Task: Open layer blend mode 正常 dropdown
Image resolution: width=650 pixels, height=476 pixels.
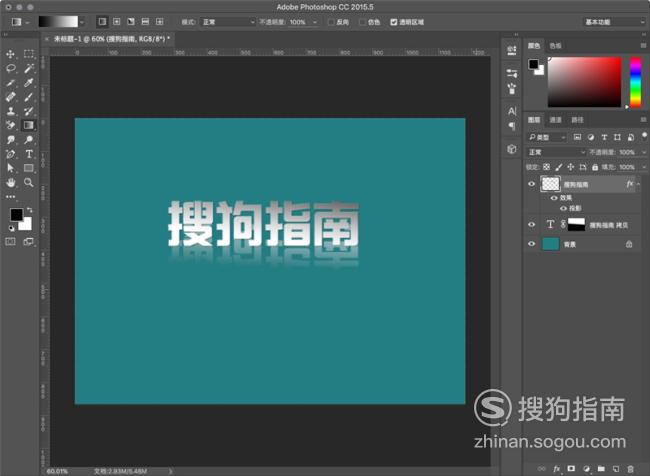Action: click(x=555, y=152)
